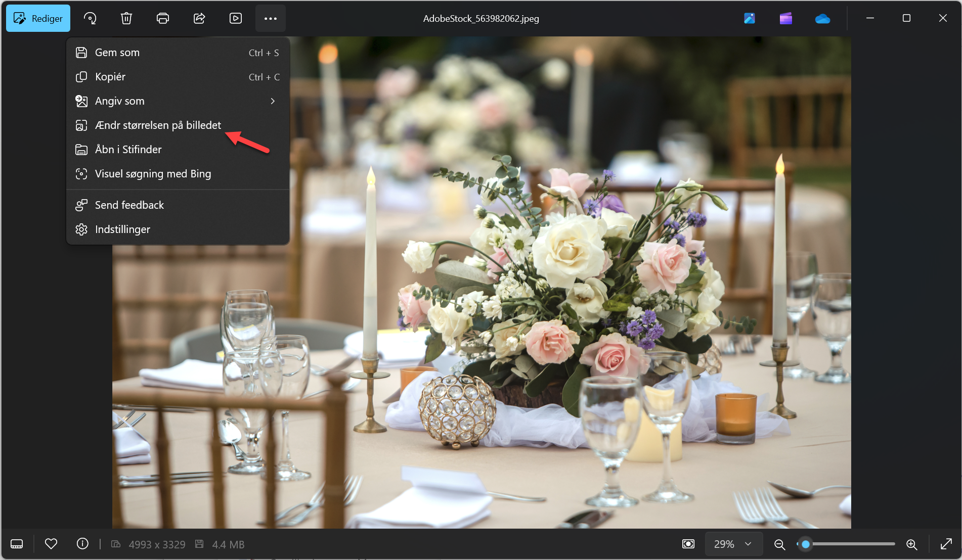The width and height of the screenshot is (962, 560).
Task: Mark photo as favorite with heart icon
Action: (51, 544)
